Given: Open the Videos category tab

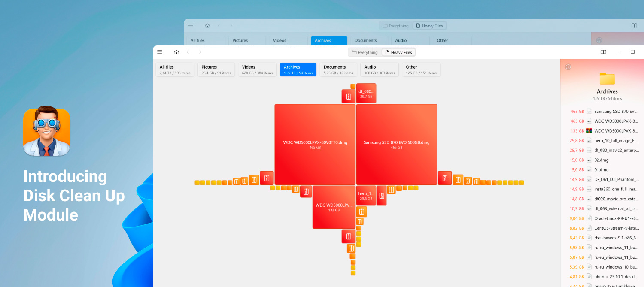Looking at the screenshot, I should pos(257,69).
